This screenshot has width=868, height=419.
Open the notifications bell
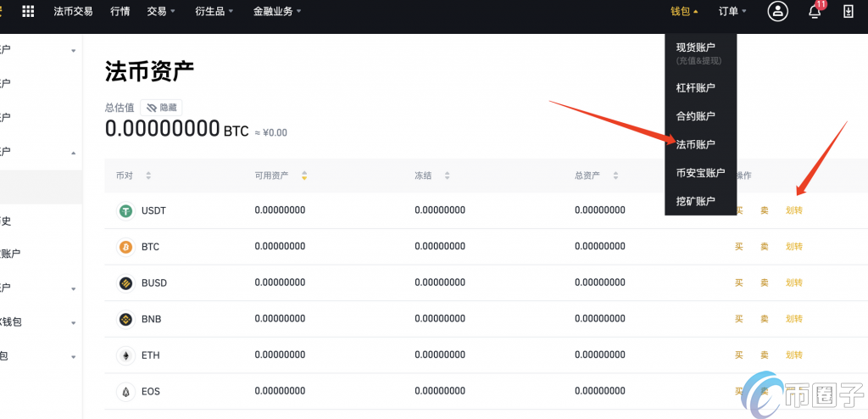tap(815, 11)
